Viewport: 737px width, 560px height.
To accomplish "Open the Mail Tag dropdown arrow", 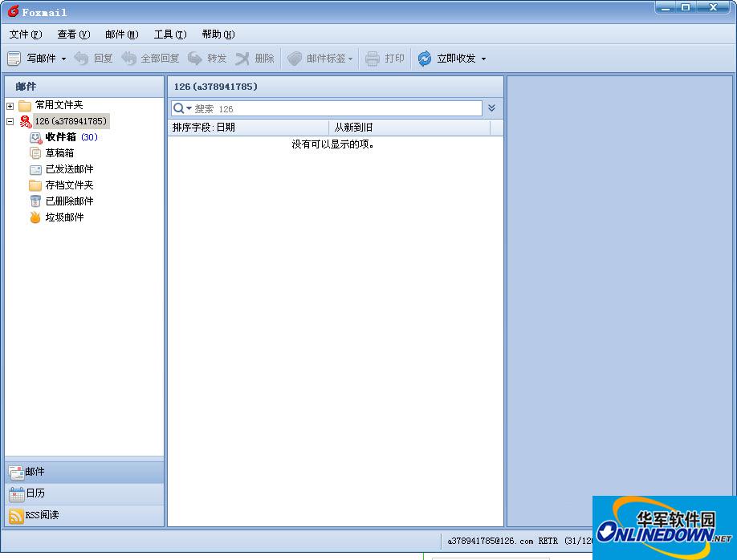I will click(x=350, y=59).
